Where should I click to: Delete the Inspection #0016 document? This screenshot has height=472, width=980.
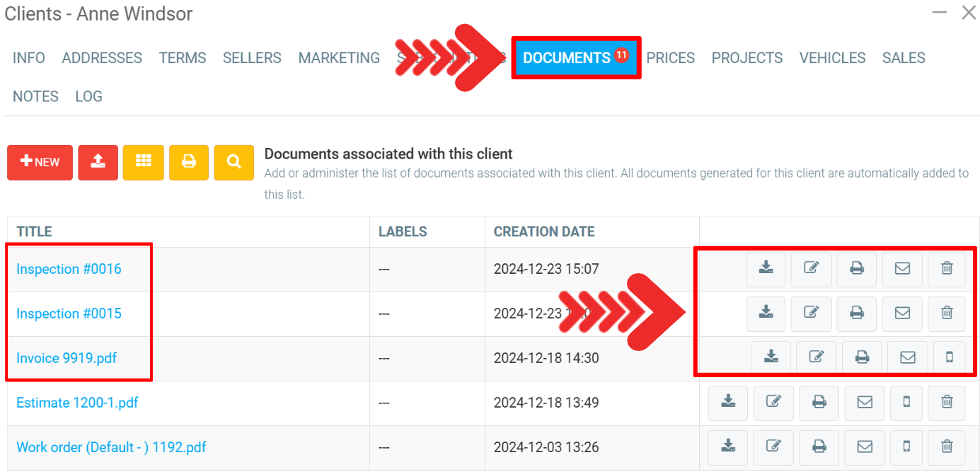tap(947, 269)
